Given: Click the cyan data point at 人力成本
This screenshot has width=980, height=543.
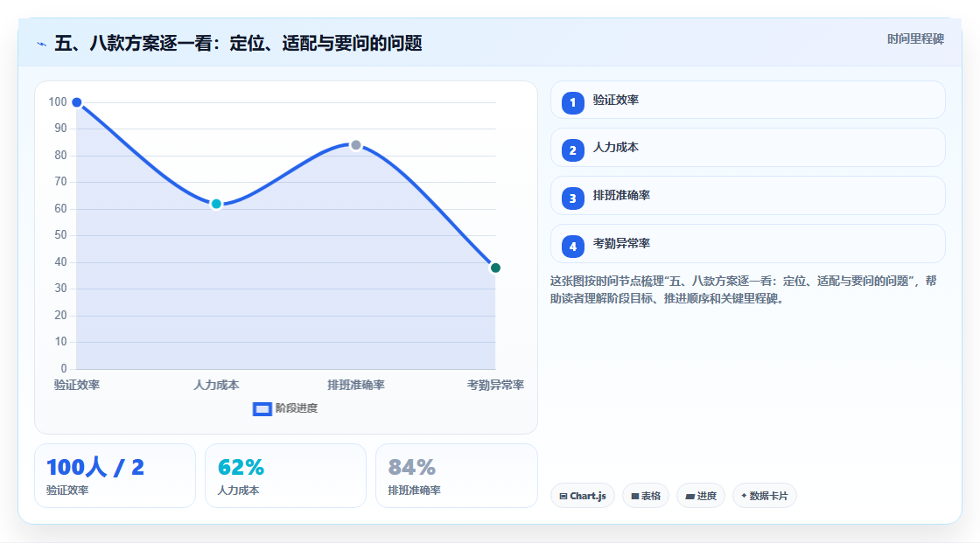Looking at the screenshot, I should pyautogui.click(x=216, y=204).
